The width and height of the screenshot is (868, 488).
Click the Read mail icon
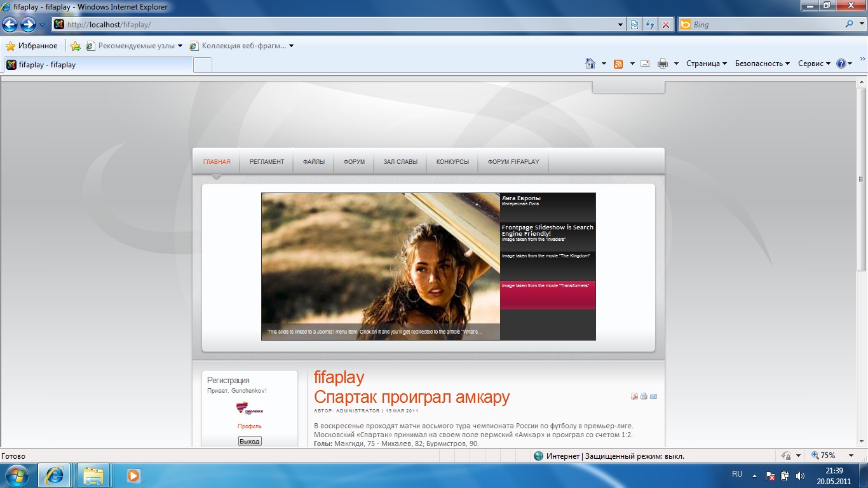click(x=645, y=64)
